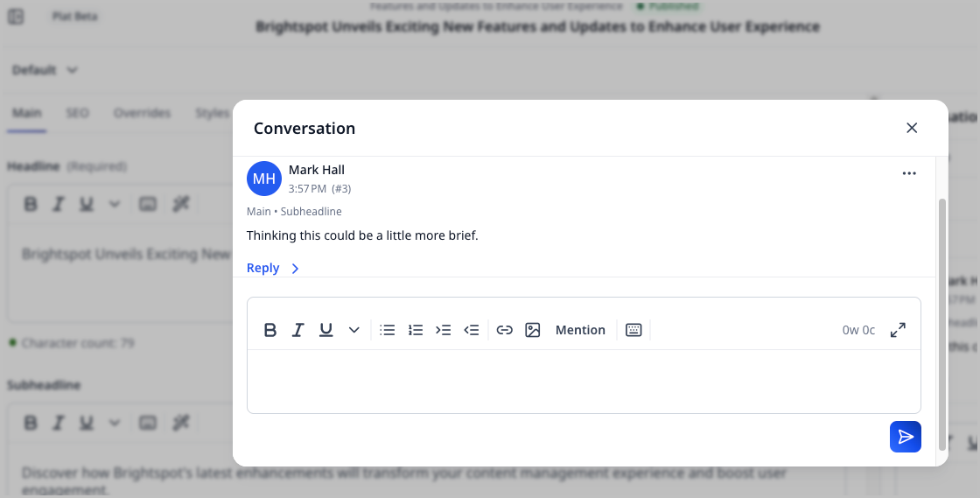The height and width of the screenshot is (498, 980).
Task: Open keyboard shortcuts icon in reply toolbar
Action: point(633,330)
